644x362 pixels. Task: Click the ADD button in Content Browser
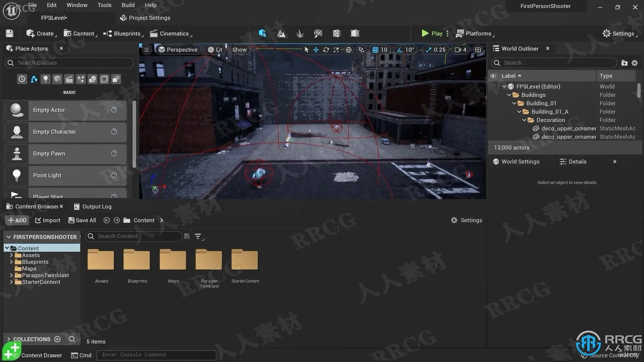(17, 220)
